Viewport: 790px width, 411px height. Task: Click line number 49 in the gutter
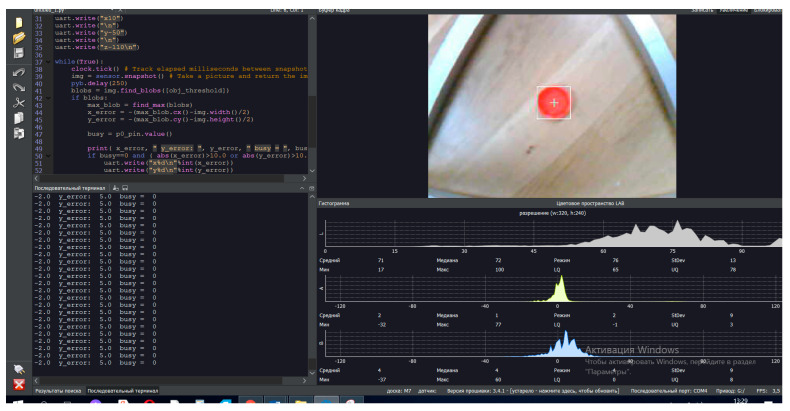click(39, 149)
